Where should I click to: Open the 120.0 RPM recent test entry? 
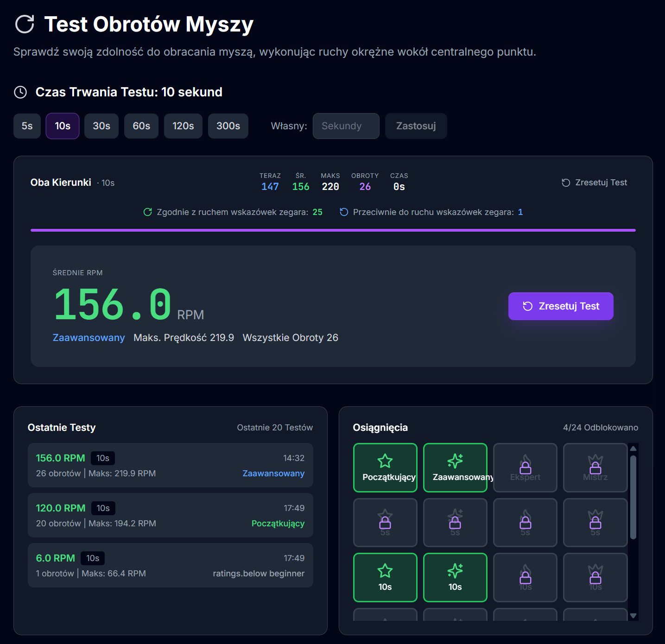(x=171, y=515)
